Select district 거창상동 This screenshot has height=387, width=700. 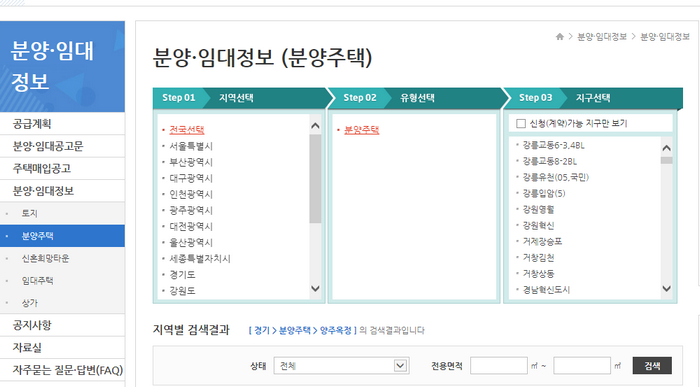pos(538,274)
